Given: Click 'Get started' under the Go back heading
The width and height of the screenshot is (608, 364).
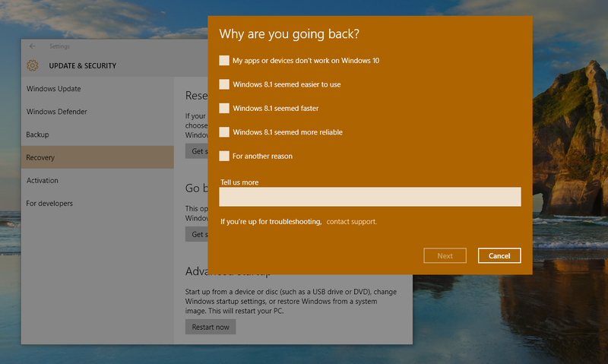Looking at the screenshot, I should click(197, 234).
